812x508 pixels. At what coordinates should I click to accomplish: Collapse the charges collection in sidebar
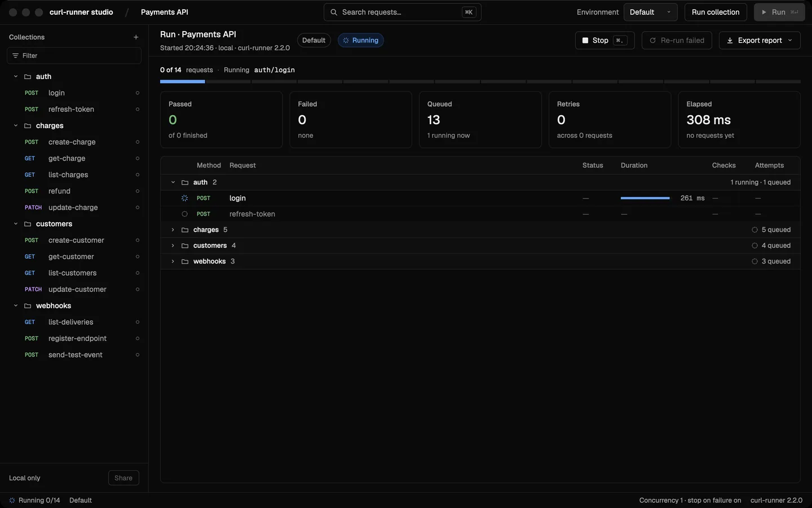pos(16,126)
